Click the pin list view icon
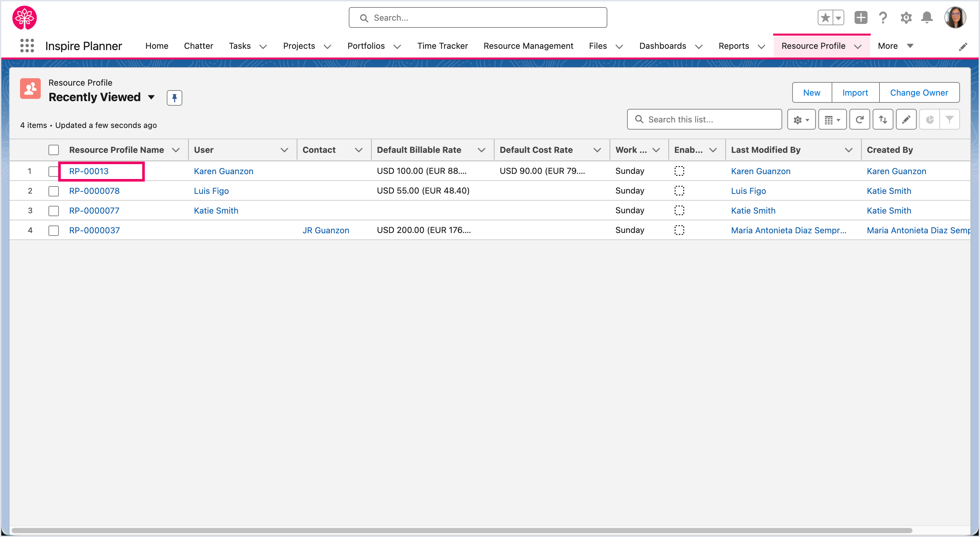The image size is (980, 537). pyautogui.click(x=174, y=98)
